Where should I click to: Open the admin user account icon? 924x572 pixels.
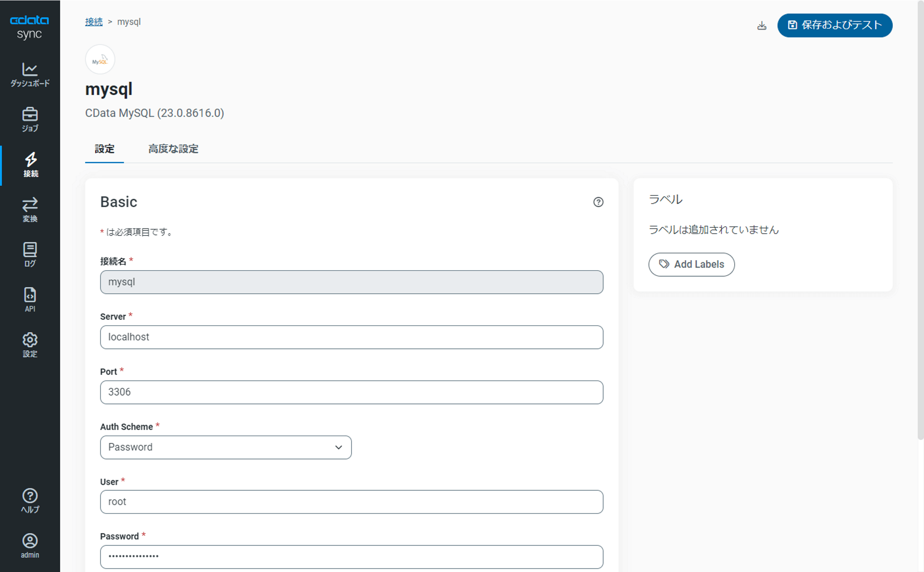pyautogui.click(x=30, y=545)
